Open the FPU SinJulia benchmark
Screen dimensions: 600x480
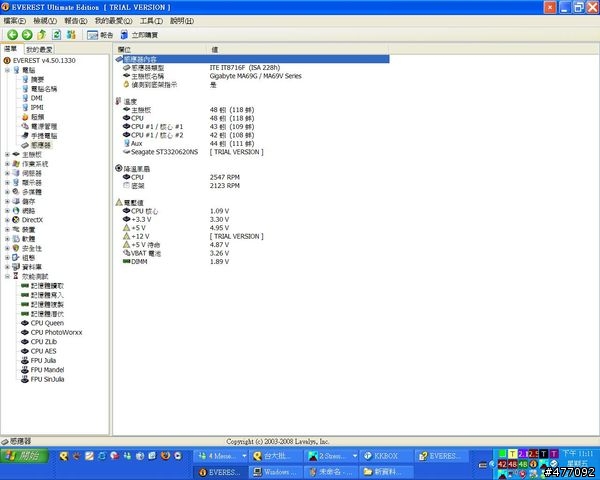coord(42,379)
